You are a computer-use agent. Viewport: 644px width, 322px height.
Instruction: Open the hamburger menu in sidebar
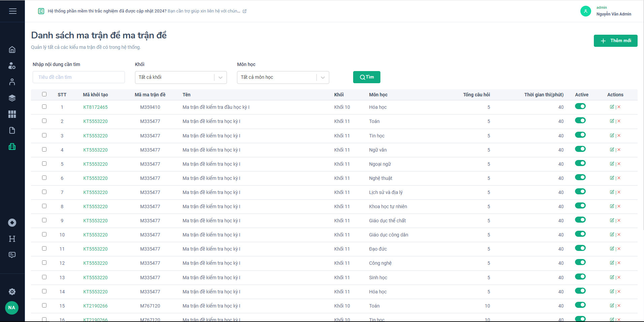click(12, 11)
